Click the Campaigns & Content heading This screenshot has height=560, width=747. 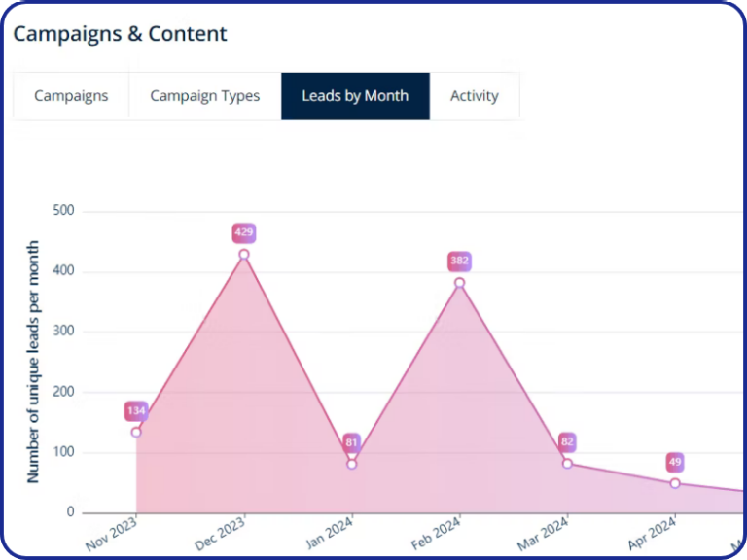point(120,34)
